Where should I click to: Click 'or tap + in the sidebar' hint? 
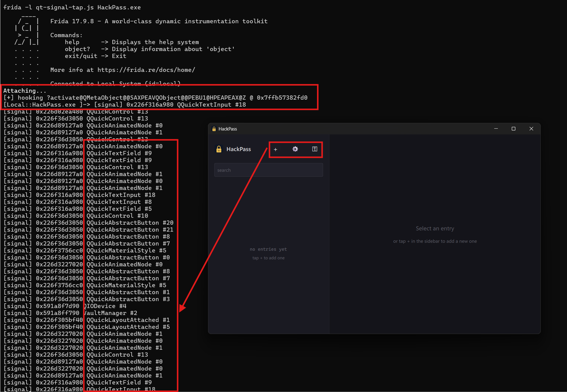point(435,241)
